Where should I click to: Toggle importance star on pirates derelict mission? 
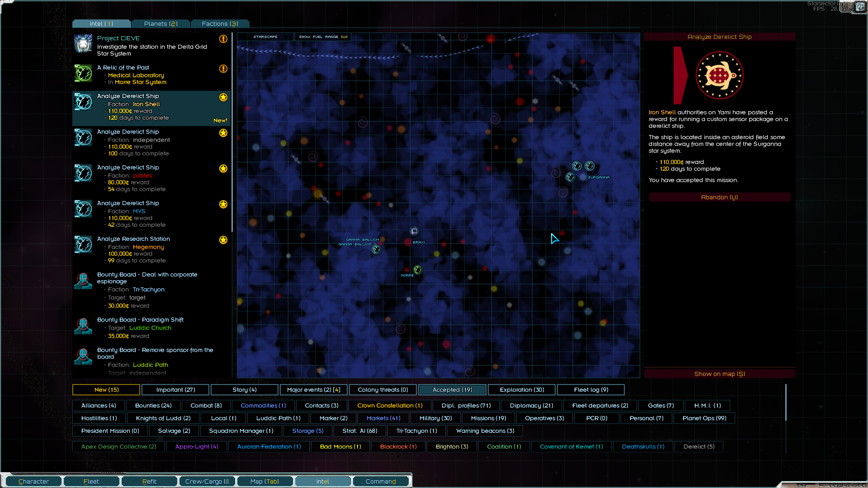pyautogui.click(x=223, y=169)
